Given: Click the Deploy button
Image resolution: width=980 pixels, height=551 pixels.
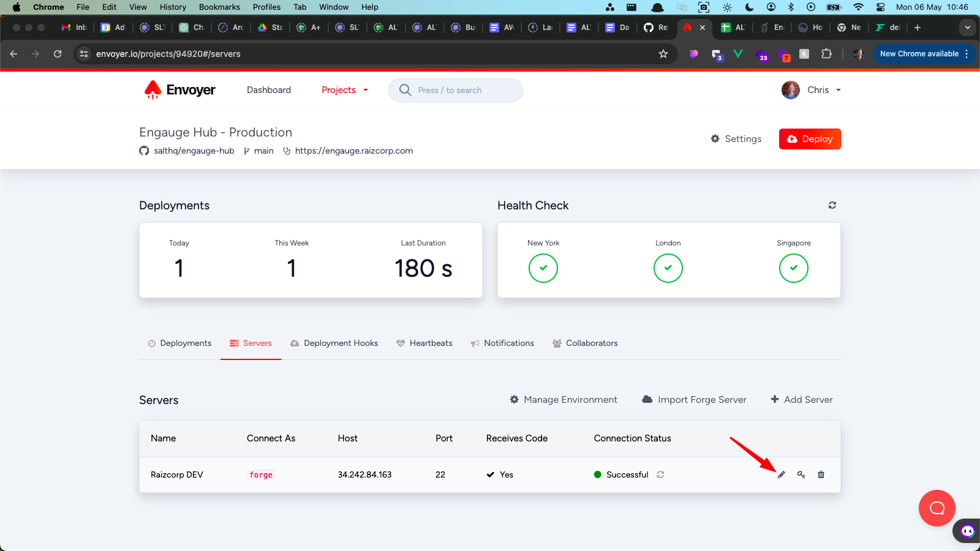Looking at the screenshot, I should click(810, 139).
